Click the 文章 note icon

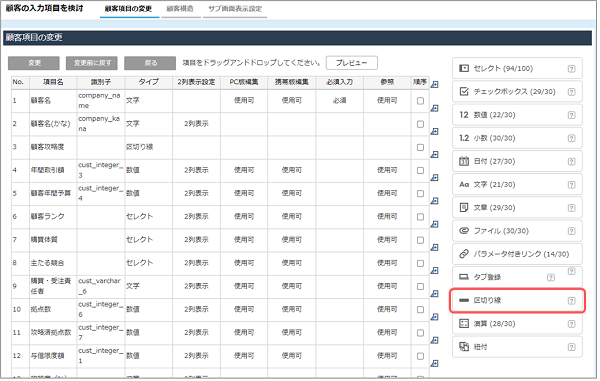(464, 208)
